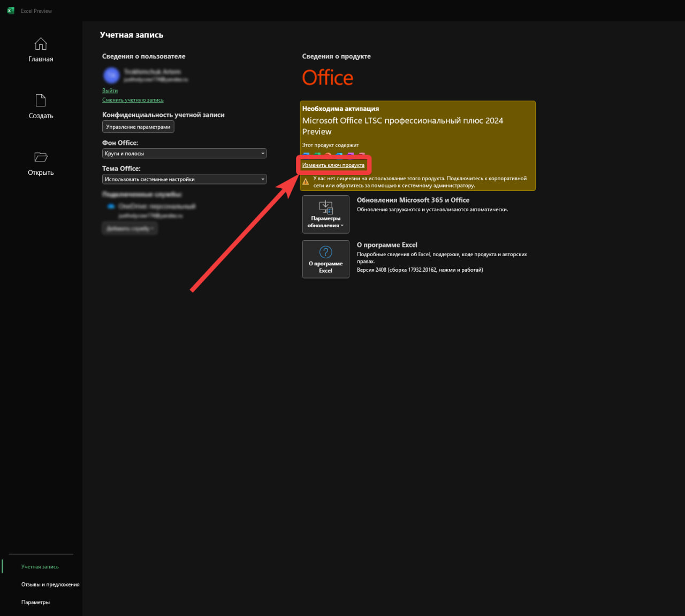This screenshot has height=616, width=685.
Task: Open Отзывы и предложения in the sidebar
Action: point(50,584)
